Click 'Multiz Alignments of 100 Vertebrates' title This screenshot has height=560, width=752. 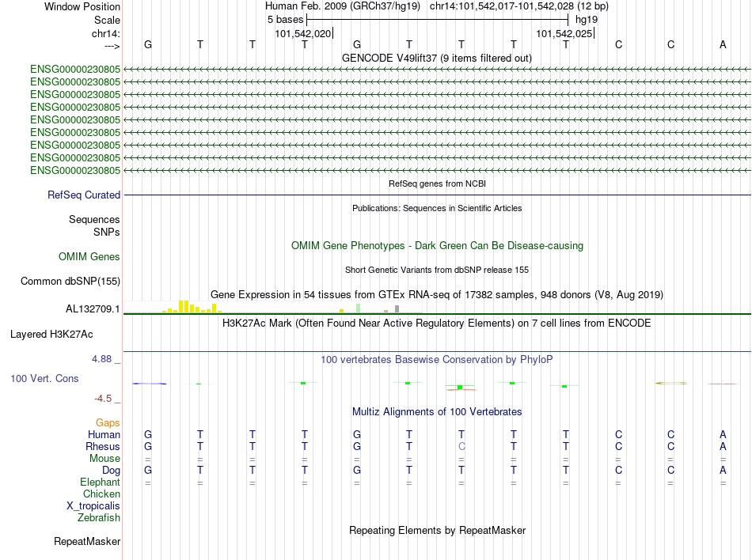[x=437, y=411]
